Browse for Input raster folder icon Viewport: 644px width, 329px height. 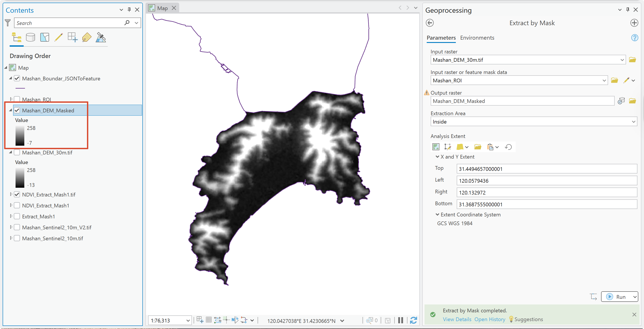pos(632,60)
